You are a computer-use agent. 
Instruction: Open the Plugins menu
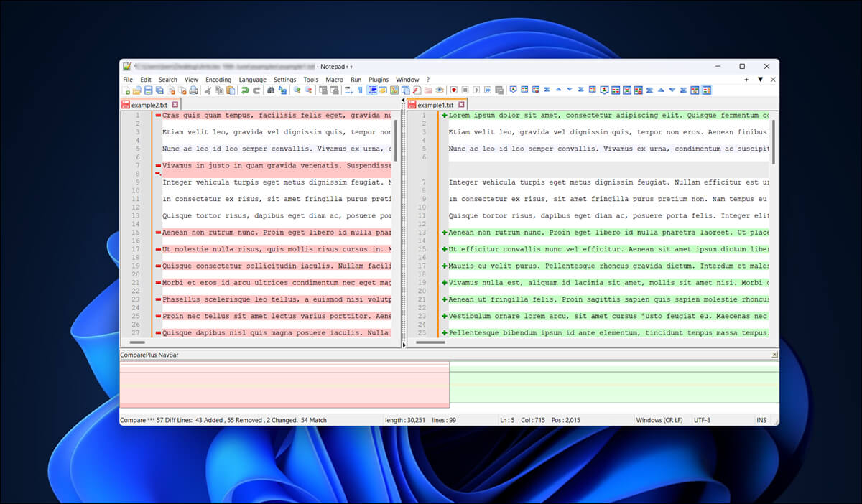click(x=379, y=80)
